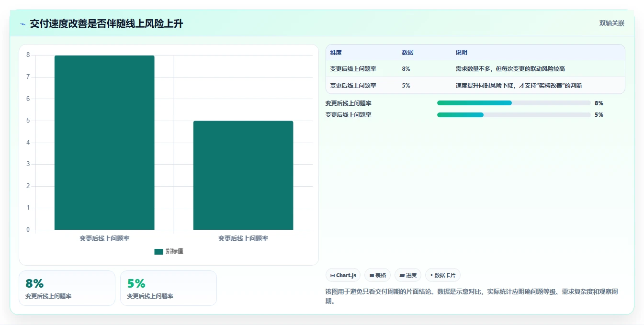Click table cell 速度提升同时风险下降，才支持"架构改善"的判断

[519, 86]
